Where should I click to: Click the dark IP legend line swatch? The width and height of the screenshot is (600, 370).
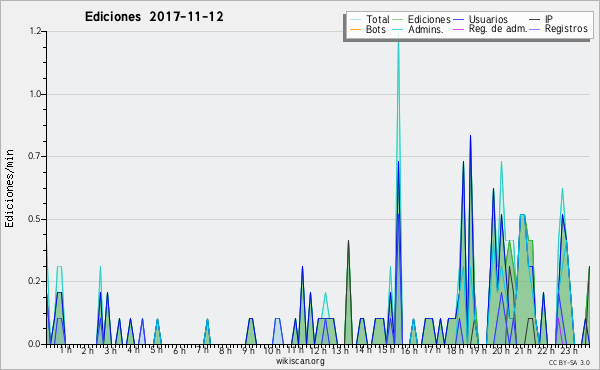[535, 20]
